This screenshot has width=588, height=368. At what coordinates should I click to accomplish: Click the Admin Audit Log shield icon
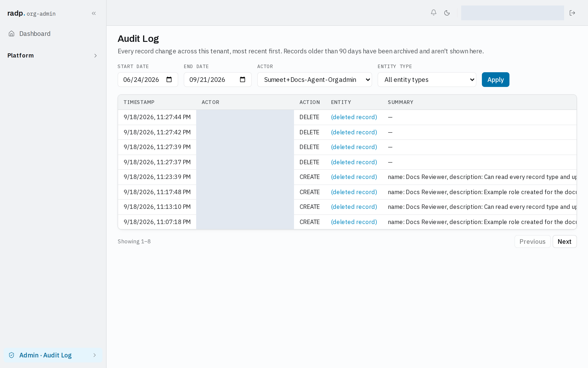11,355
